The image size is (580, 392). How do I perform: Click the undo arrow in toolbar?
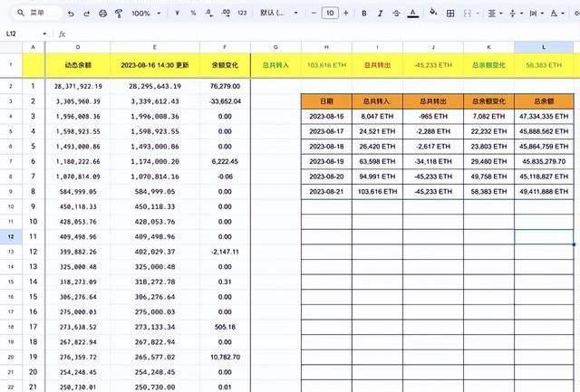(72, 14)
